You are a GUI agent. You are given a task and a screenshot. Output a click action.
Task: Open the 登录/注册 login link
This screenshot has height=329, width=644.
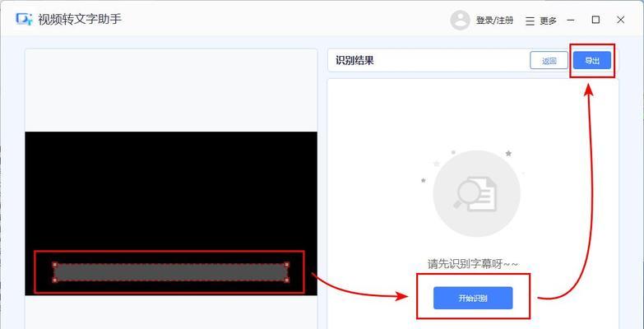coord(494,21)
